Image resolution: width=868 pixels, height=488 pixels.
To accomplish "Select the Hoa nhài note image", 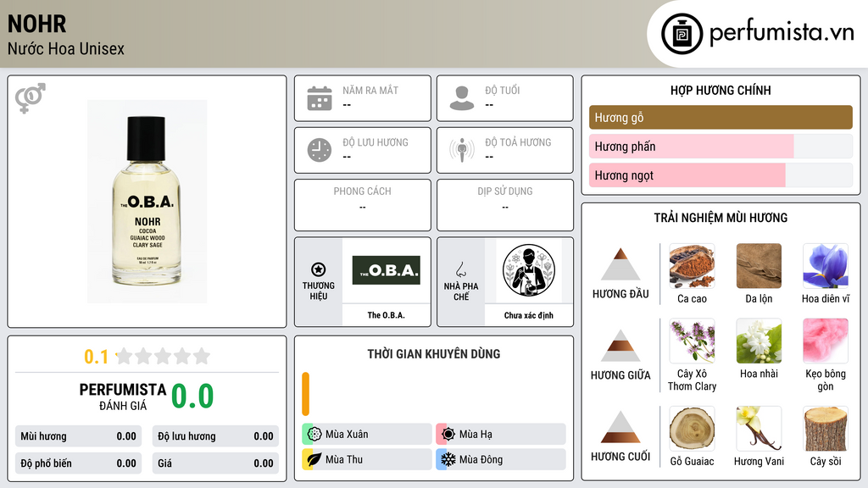I will (759, 341).
